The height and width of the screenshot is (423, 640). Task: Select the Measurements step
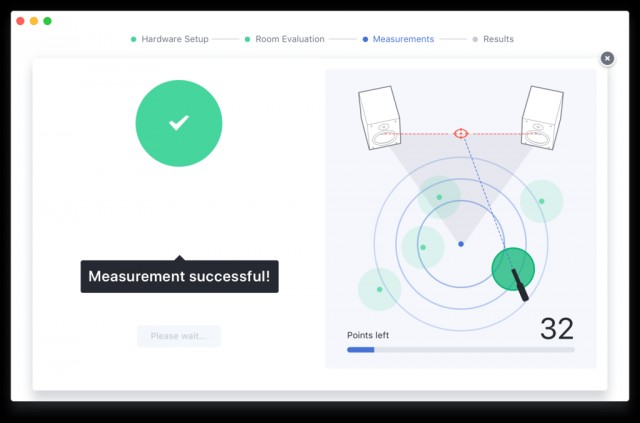[x=402, y=39]
